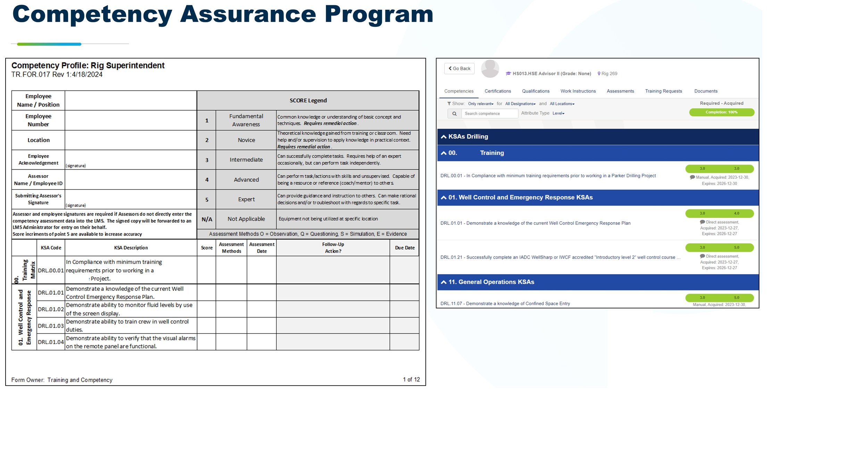Viewport: 868px width, 473px height.
Task: Collapse the 11. General Operations KSAs section
Action: [598, 282]
